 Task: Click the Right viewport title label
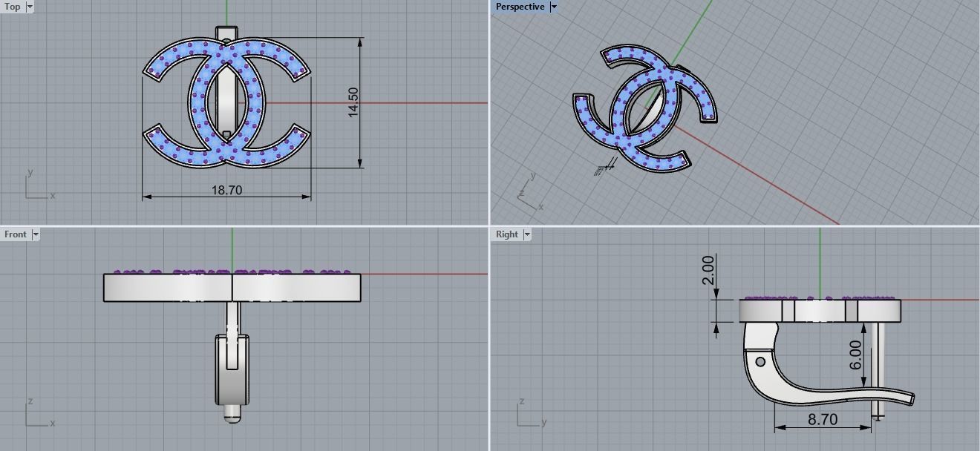506,234
